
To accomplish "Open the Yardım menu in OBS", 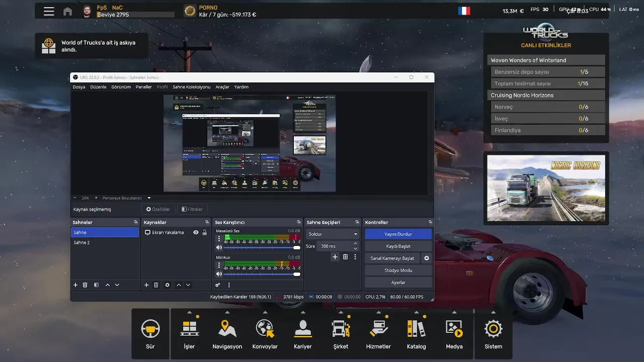I will pos(242,87).
